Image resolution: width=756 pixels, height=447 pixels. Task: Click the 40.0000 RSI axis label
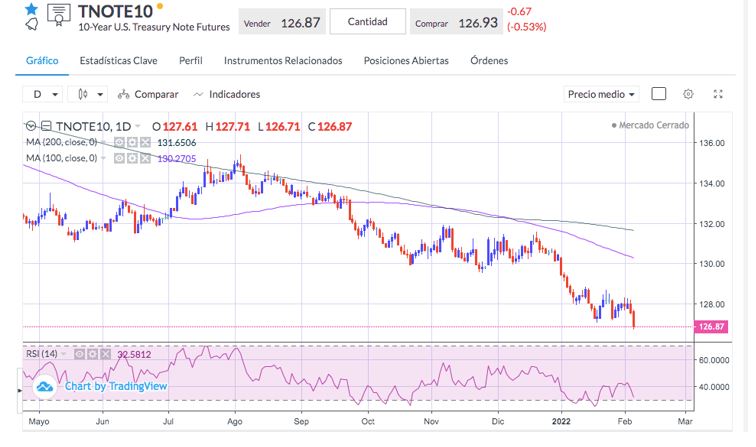point(714,387)
